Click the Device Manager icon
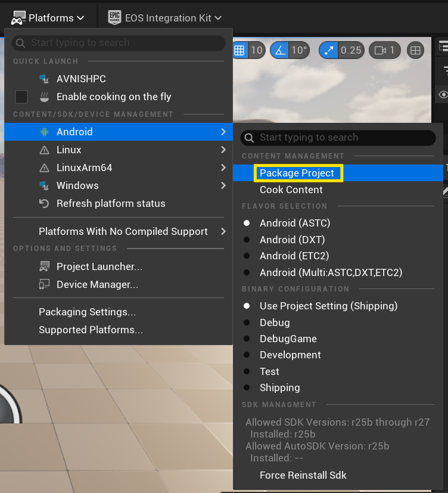This screenshot has height=493, width=448. point(44,284)
